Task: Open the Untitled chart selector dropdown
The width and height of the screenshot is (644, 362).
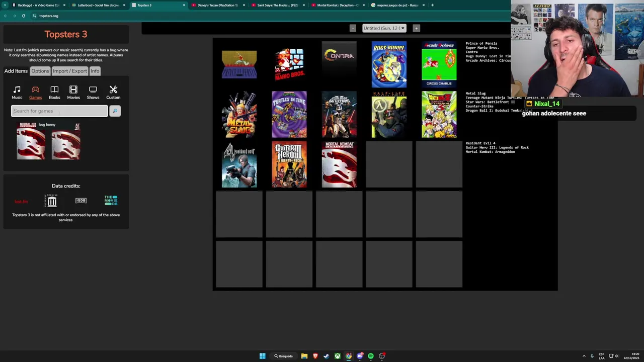Action: coord(384,28)
